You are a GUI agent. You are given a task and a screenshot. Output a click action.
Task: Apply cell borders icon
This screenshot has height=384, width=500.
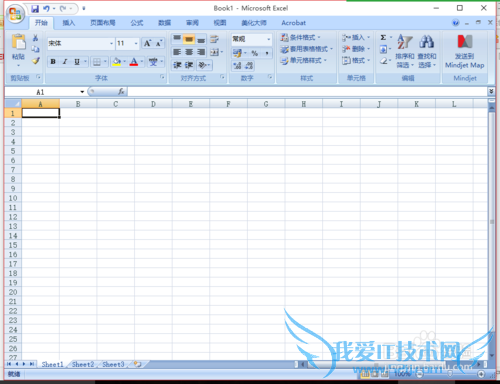pos(97,62)
